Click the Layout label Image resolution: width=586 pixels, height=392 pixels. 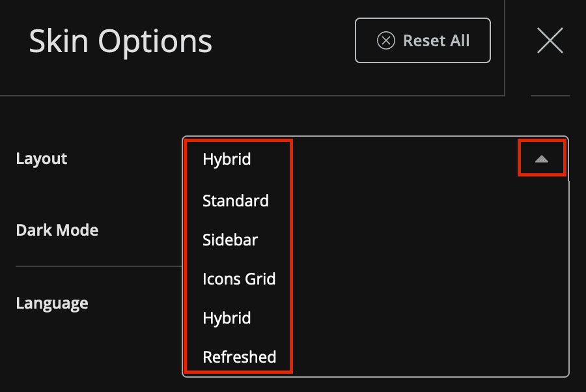click(41, 158)
